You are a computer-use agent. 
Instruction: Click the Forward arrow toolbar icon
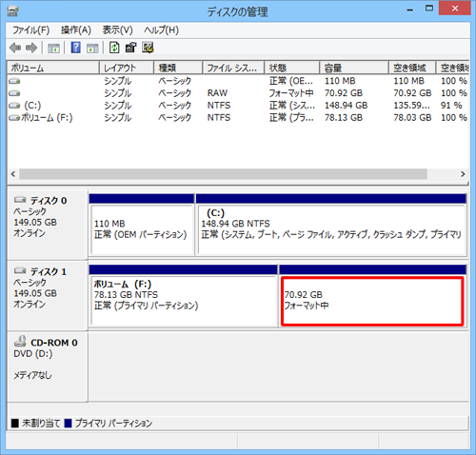coord(31,48)
